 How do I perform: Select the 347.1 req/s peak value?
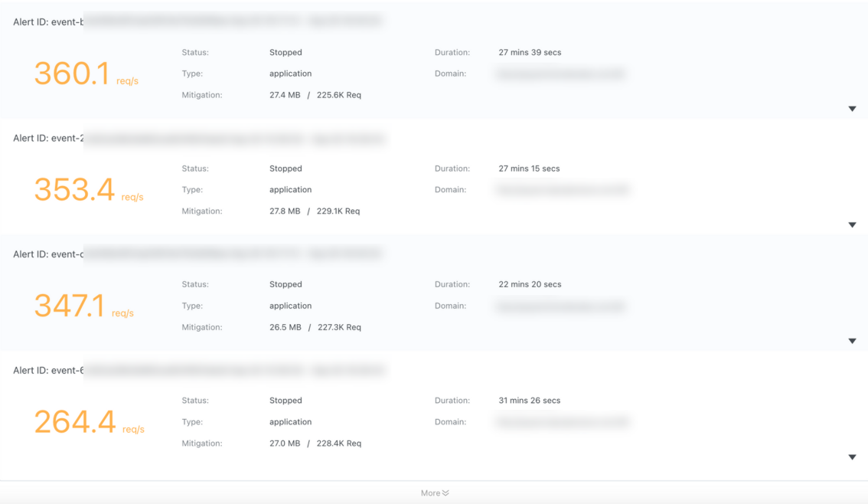tap(83, 306)
